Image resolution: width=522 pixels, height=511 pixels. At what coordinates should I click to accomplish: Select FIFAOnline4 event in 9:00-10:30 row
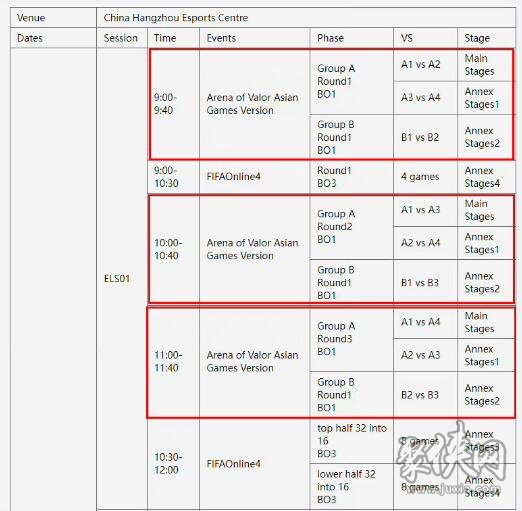[255, 177]
